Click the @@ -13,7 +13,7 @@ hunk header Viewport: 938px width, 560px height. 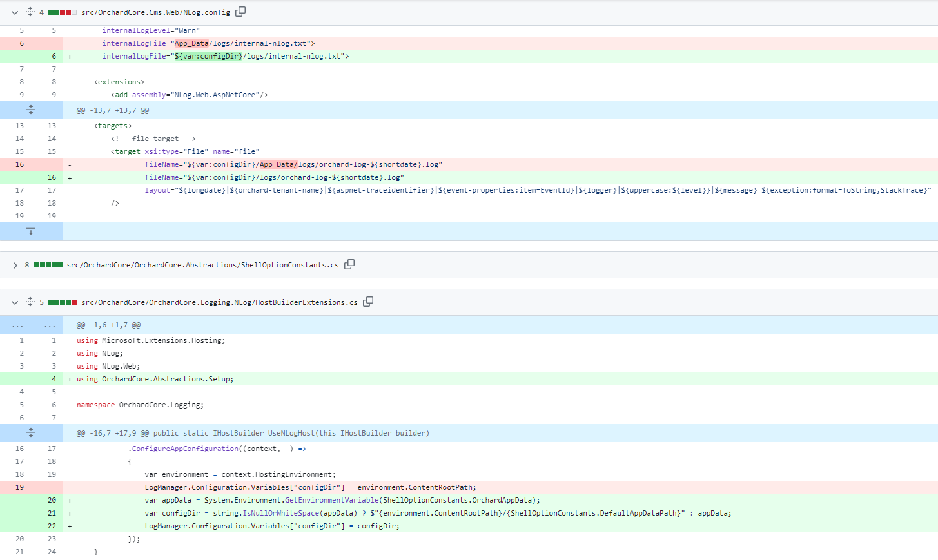pyautogui.click(x=113, y=111)
